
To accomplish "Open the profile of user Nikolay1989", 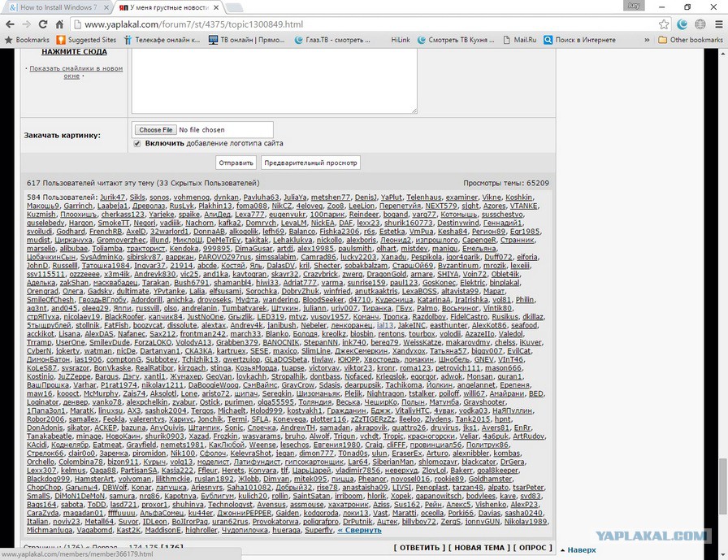I will click(x=525, y=522).
